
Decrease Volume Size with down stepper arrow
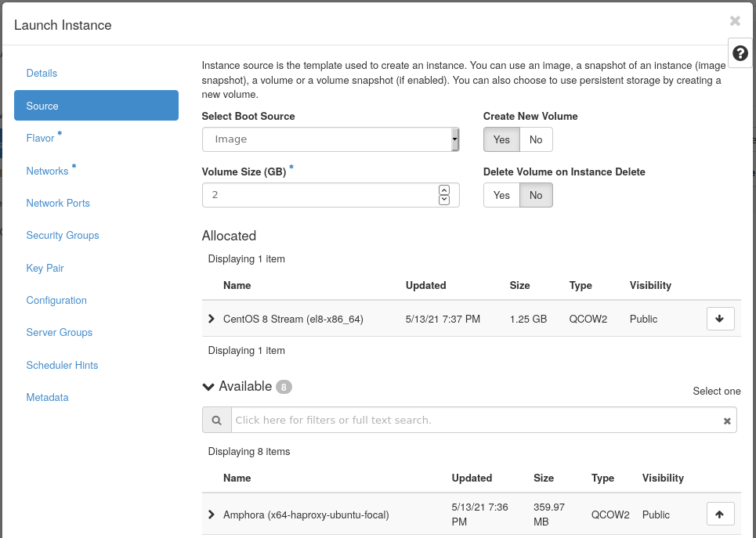point(444,200)
